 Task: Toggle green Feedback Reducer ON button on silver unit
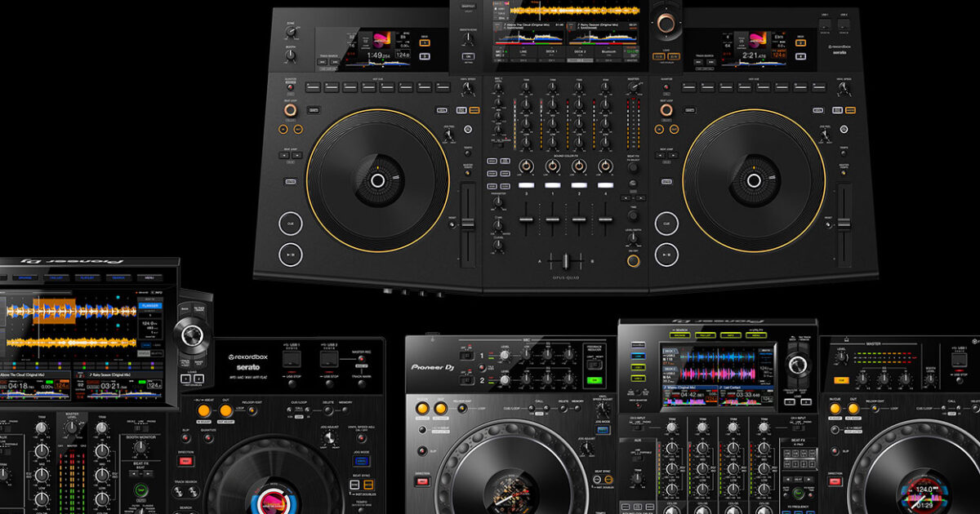[x=594, y=380]
